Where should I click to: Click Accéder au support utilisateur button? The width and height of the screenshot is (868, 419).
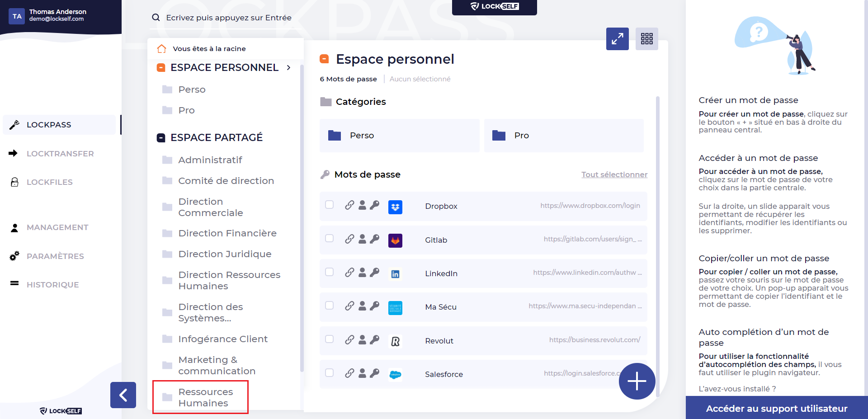pos(777,408)
